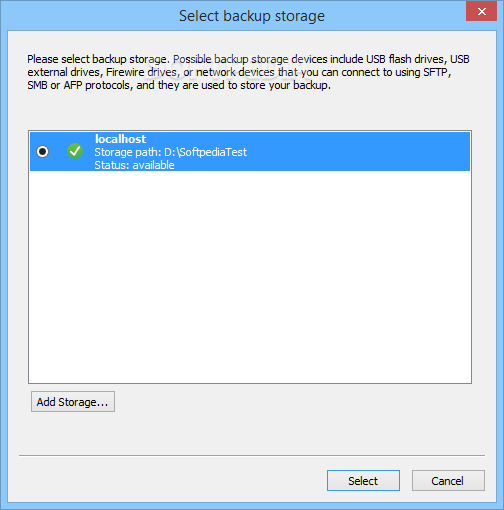This screenshot has height=510, width=504.
Task: Click the Status: available text
Action: click(134, 165)
